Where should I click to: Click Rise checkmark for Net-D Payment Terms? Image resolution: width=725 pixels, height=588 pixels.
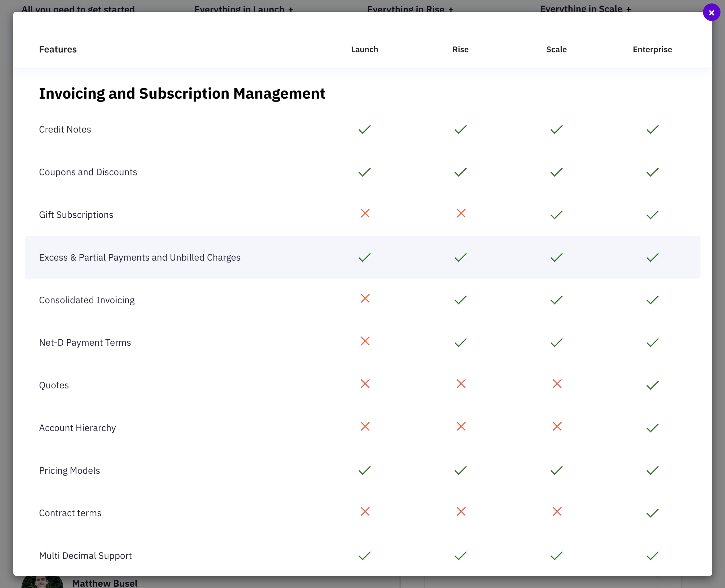point(460,343)
